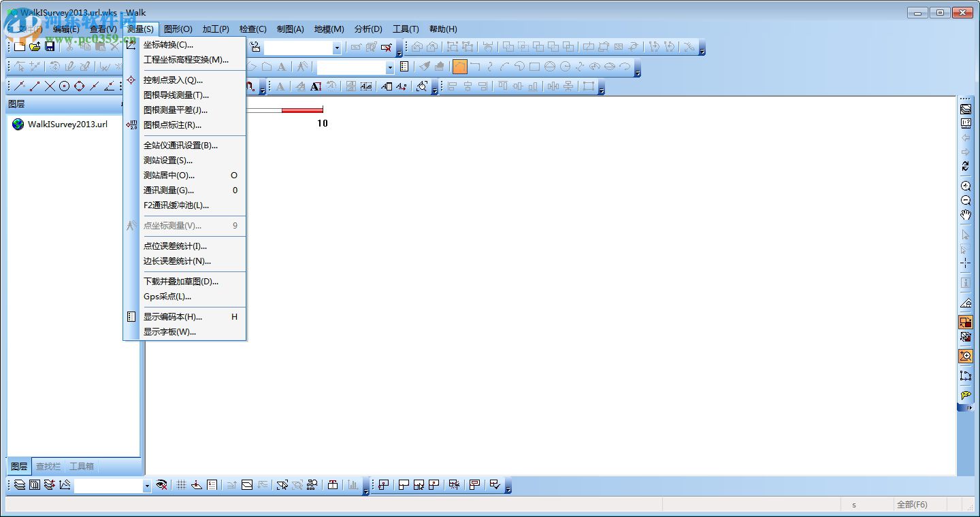Click the highlighted orange magnifier icon on right toolbar
980x517 pixels.
[x=966, y=356]
